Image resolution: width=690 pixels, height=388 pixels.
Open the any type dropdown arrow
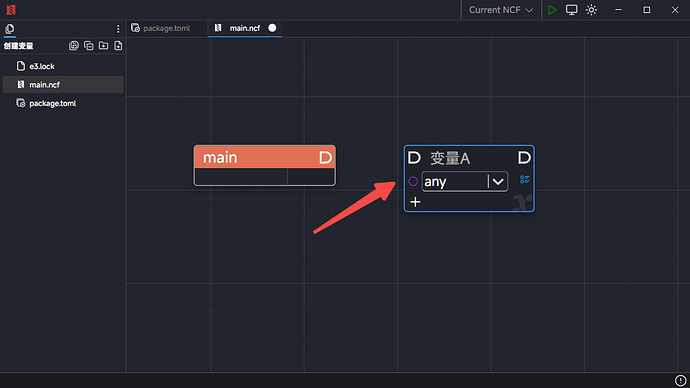click(x=498, y=182)
